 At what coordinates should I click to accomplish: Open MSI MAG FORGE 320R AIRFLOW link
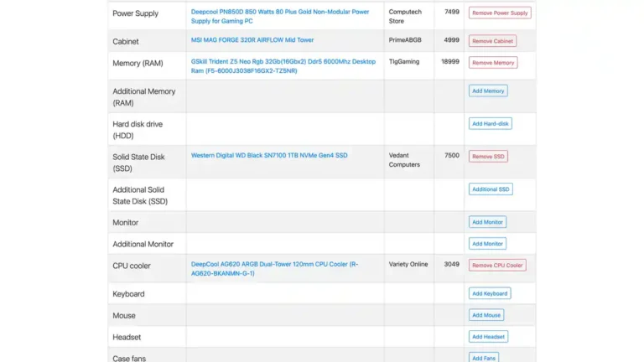point(252,40)
